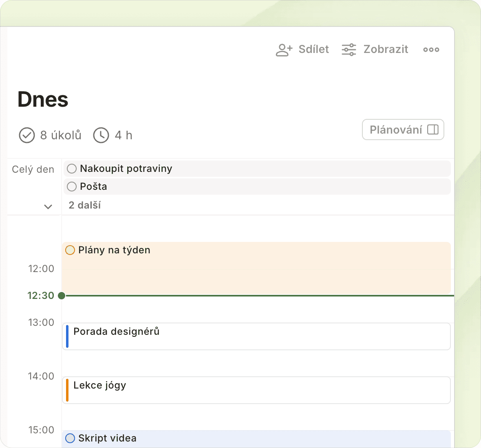Open the Zobrazit display options

click(x=386, y=49)
